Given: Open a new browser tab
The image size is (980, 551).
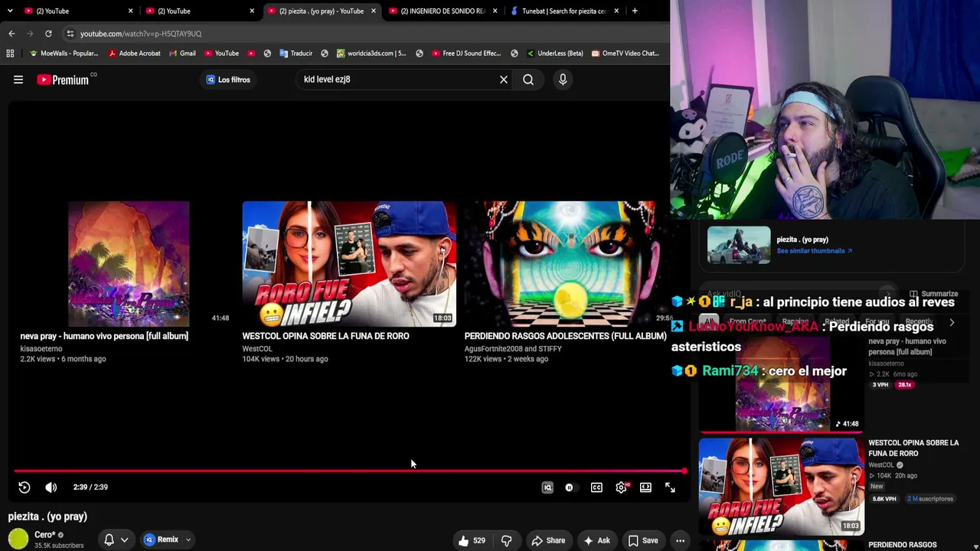Looking at the screenshot, I should [x=635, y=11].
